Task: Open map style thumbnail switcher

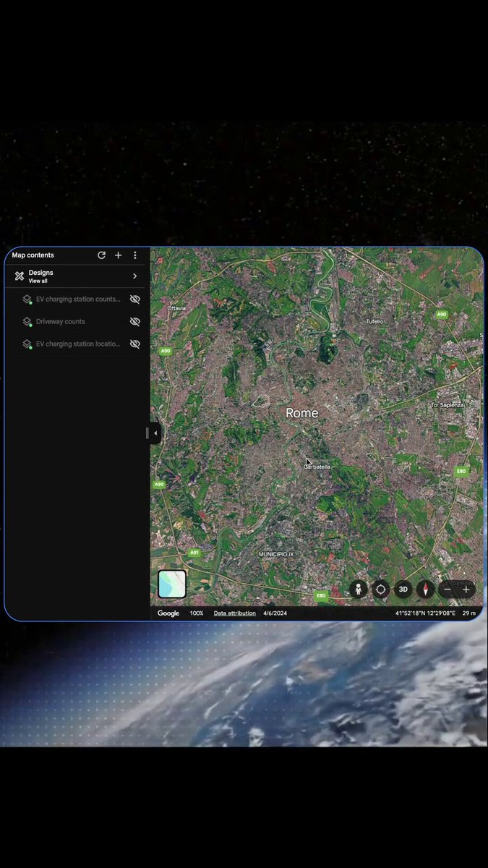Action: (x=172, y=584)
